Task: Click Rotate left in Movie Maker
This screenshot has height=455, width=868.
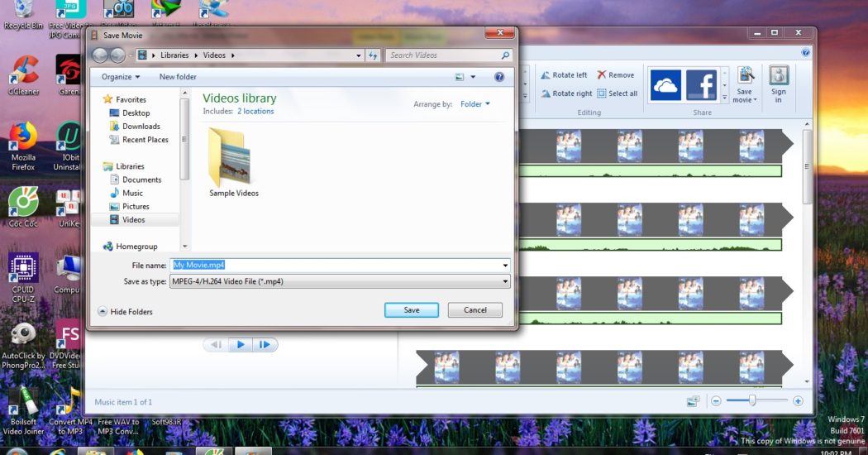Action: 564,74
